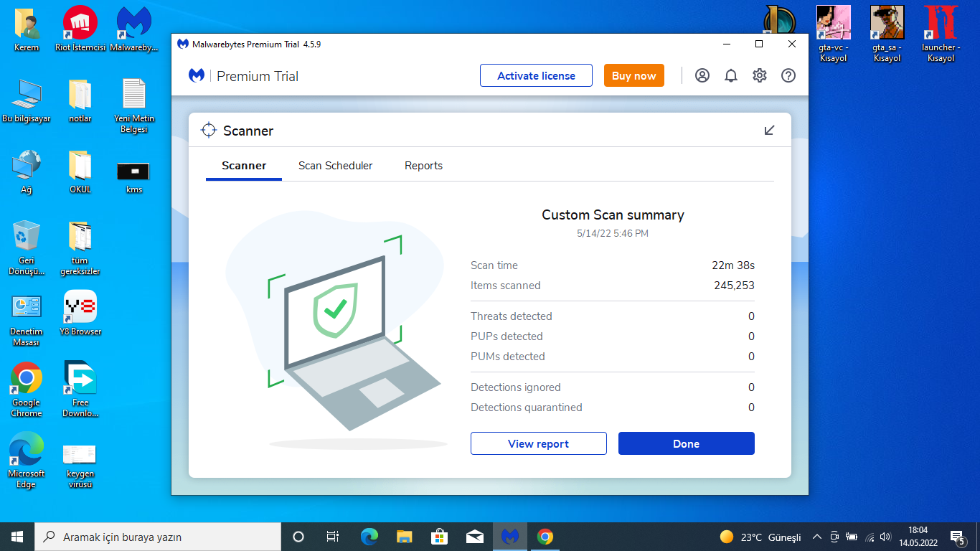Select the Ağ network desktop icon
The height and width of the screenshot is (551, 980).
tap(27, 171)
